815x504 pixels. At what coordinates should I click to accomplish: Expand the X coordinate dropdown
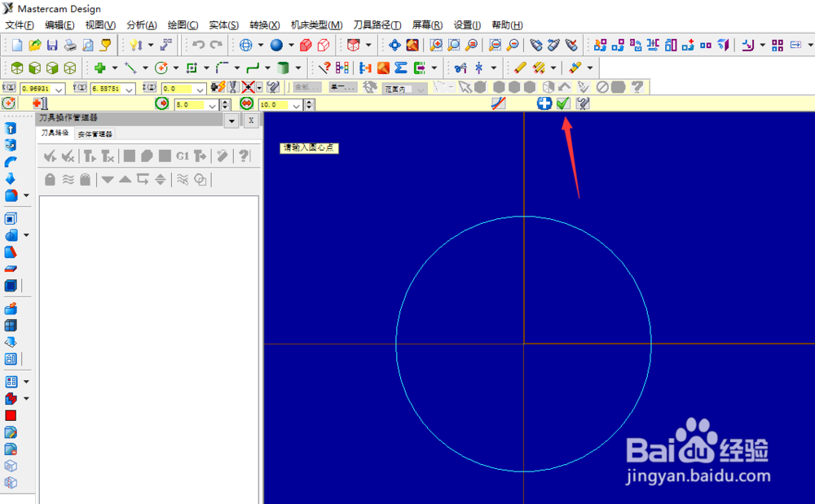point(59,90)
